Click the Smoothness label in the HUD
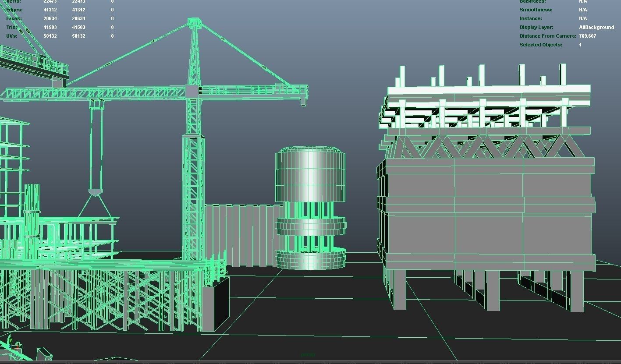Screen dimensions: 621x364 536,10
